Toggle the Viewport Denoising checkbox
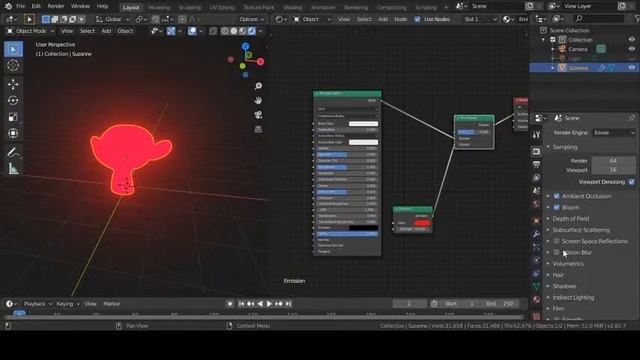Screen dimensions: 640x360 (x=632, y=182)
